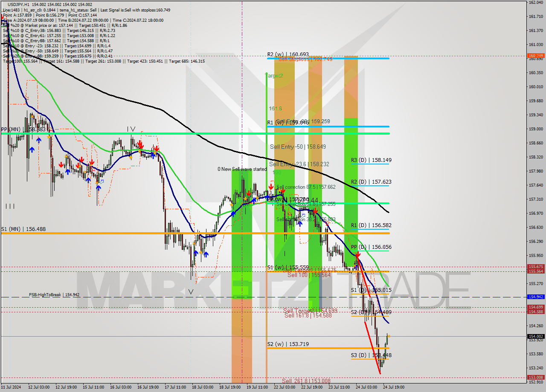Click the '22 Jul 19:00' time axis label
The image size is (546, 392).
point(312,388)
